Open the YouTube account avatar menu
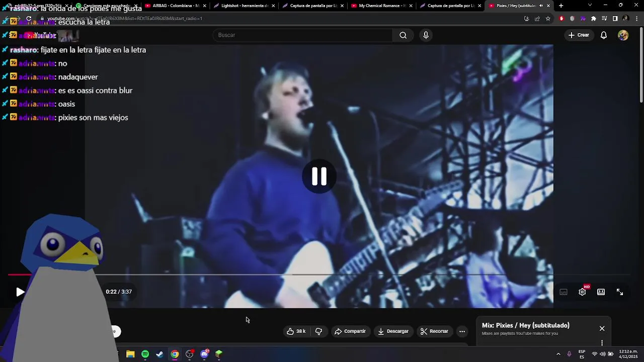The height and width of the screenshot is (362, 644). pos(623,35)
